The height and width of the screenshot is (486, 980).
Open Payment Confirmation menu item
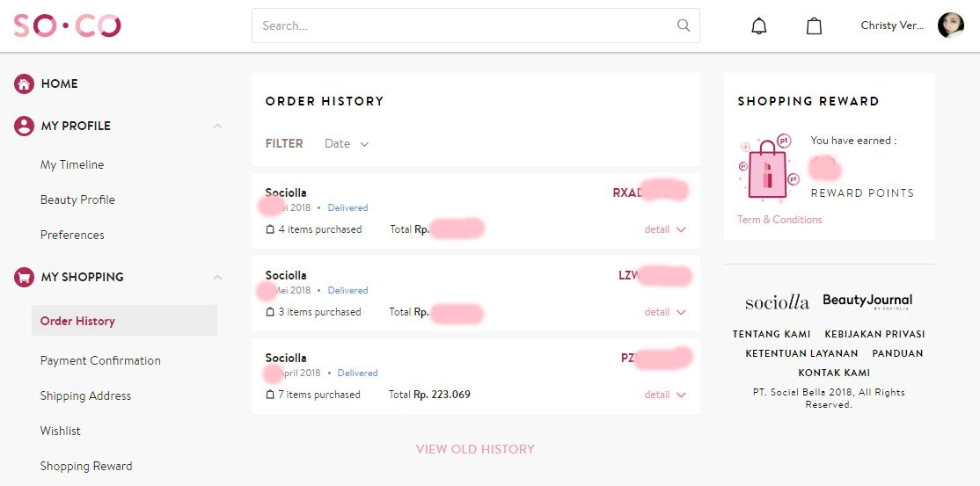[x=100, y=360]
